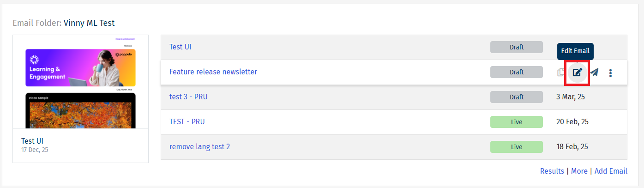Open the three-dot more options menu
This screenshot has height=188, width=644.
coord(611,73)
